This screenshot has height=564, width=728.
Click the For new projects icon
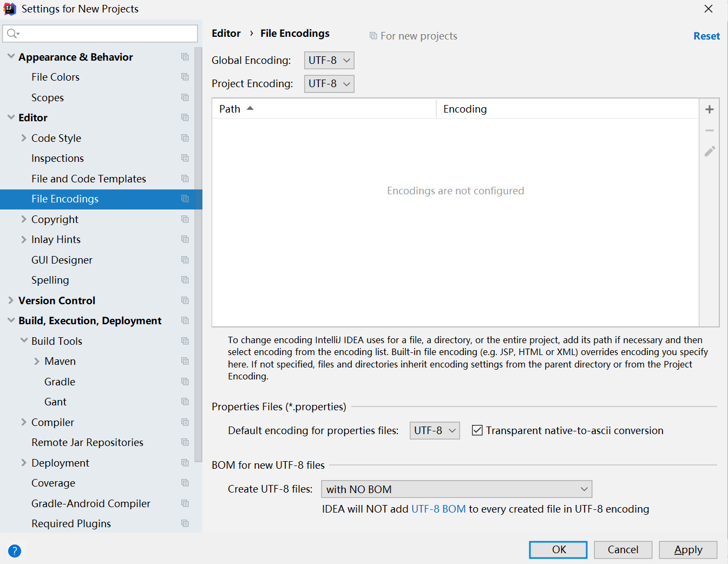[373, 36]
